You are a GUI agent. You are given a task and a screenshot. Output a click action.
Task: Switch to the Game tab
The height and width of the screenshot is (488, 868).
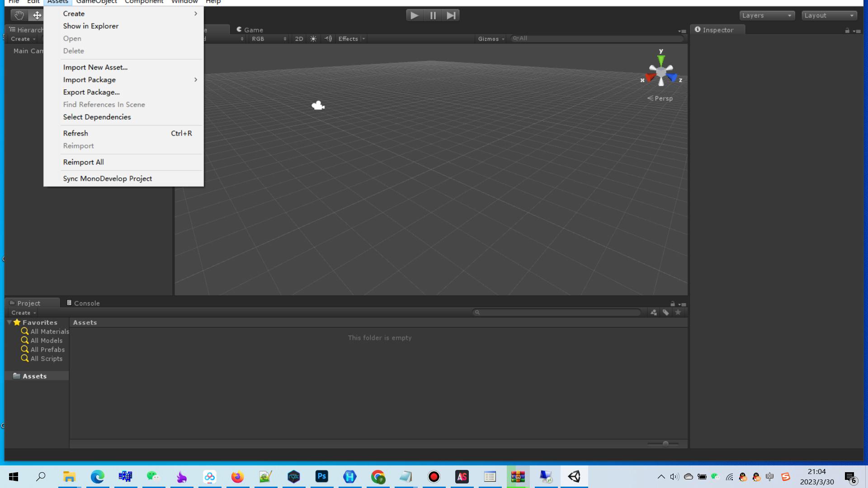click(253, 30)
